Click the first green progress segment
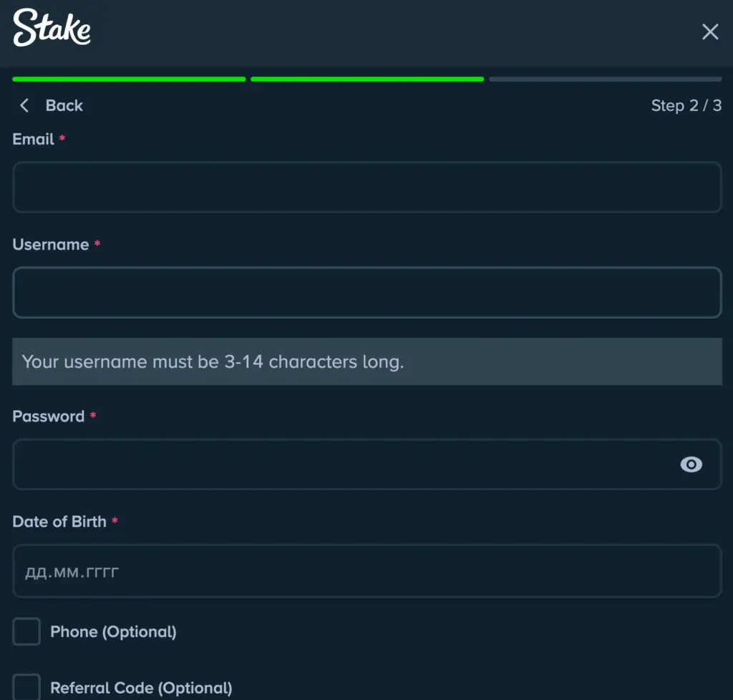Screen dimensions: 733x700 click(129, 79)
